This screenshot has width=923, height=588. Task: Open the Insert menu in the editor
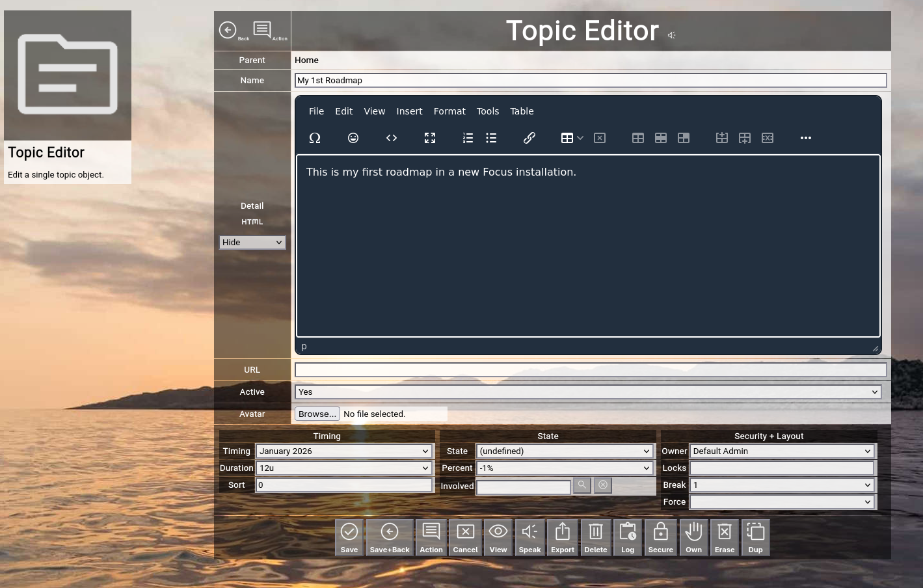409,111
